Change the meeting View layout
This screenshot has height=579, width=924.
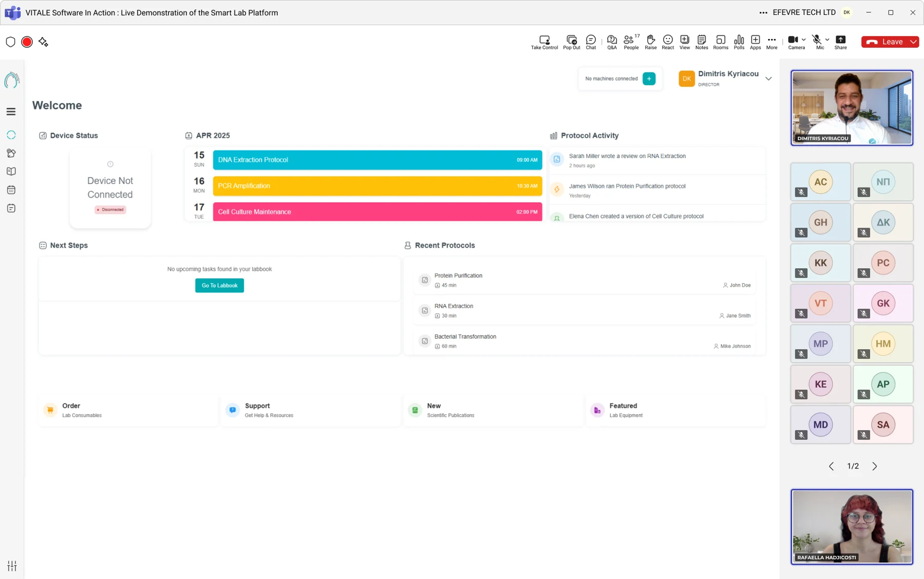[685, 42]
